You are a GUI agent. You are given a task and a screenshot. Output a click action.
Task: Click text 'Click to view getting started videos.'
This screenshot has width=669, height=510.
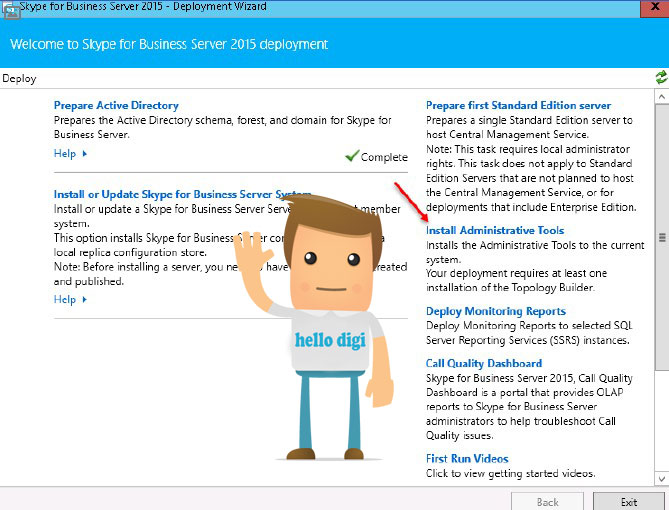pyautogui.click(x=510, y=473)
